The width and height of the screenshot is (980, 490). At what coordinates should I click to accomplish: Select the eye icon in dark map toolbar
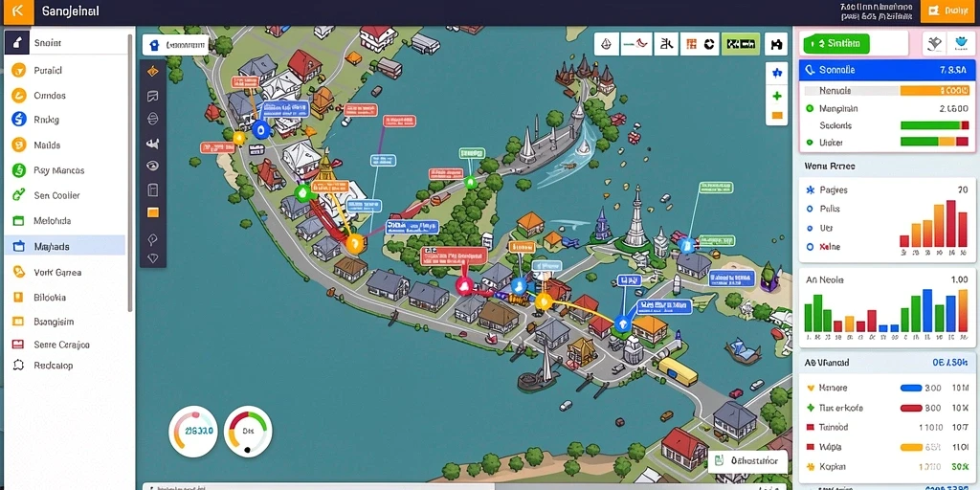(152, 167)
